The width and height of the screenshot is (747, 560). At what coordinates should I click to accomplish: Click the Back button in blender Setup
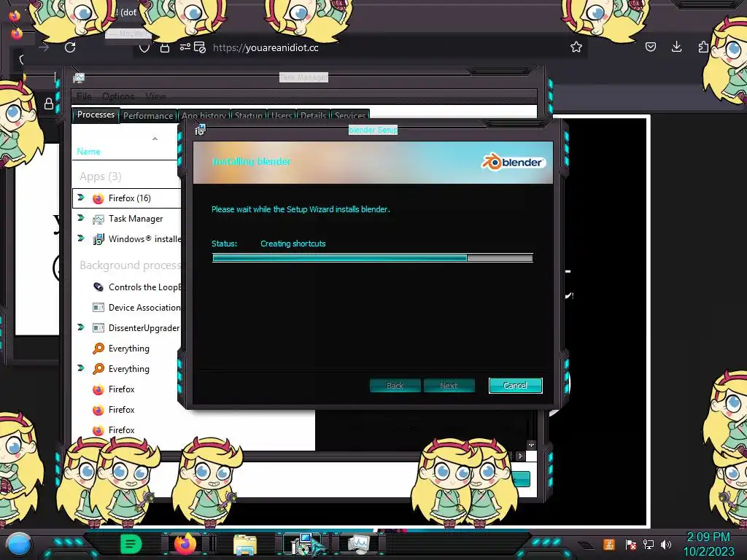point(395,386)
